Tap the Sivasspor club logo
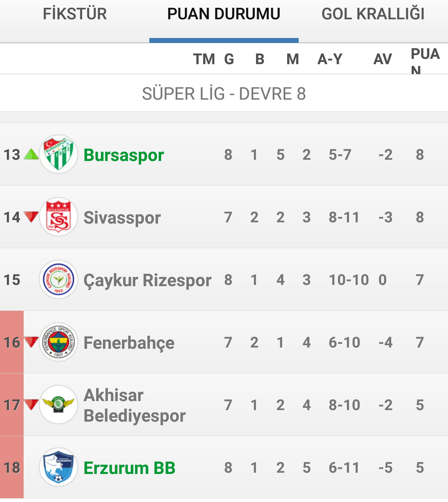This screenshot has width=448, height=502. coord(58,217)
